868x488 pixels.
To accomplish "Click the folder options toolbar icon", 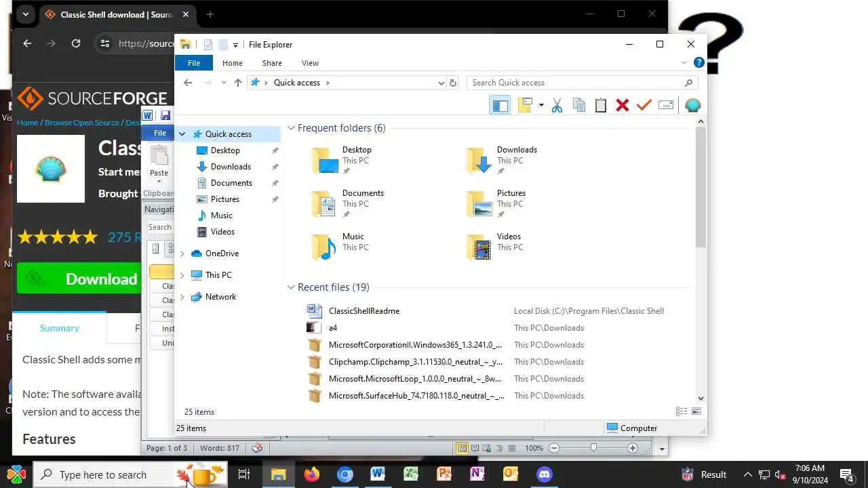I will (x=525, y=105).
